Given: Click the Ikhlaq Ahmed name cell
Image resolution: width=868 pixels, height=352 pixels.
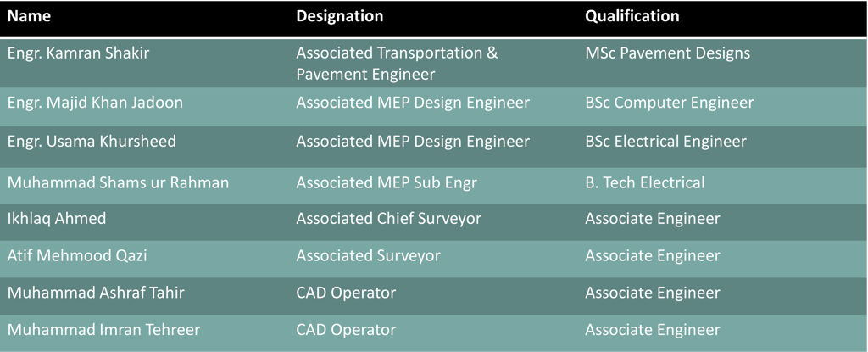Looking at the screenshot, I should [57, 218].
